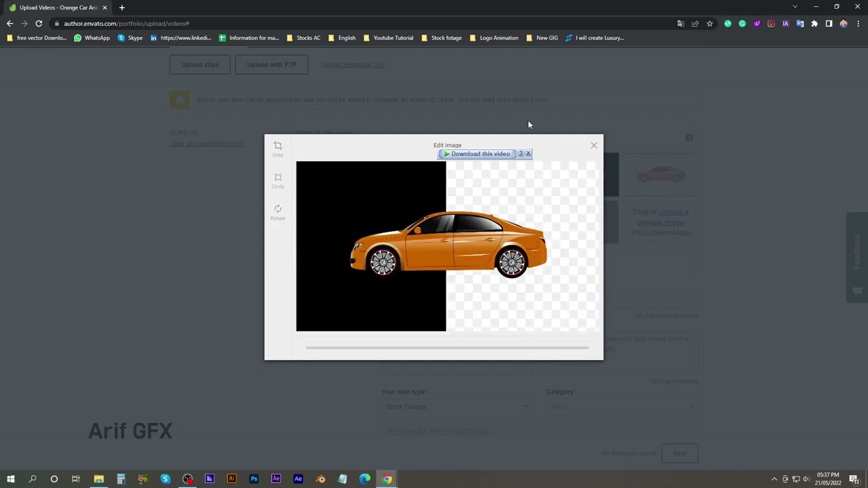The height and width of the screenshot is (488, 868).
Task: Open Blender from the taskbar
Action: pyautogui.click(x=320, y=479)
